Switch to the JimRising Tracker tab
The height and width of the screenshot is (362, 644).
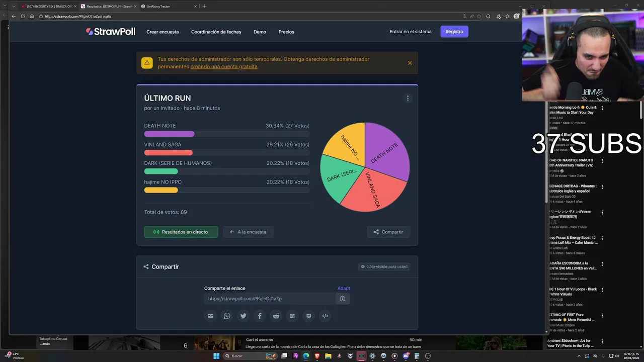(x=168, y=7)
